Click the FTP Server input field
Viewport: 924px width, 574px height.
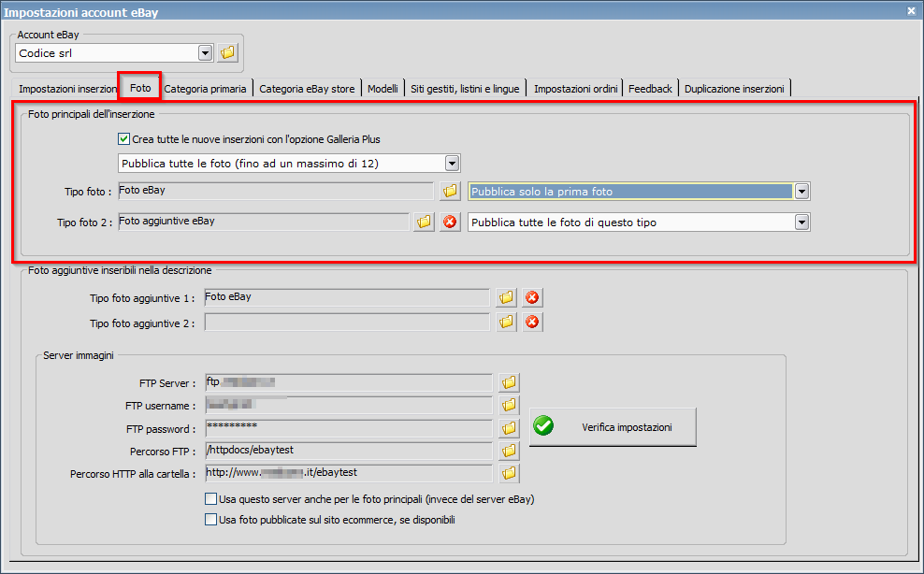(348, 382)
